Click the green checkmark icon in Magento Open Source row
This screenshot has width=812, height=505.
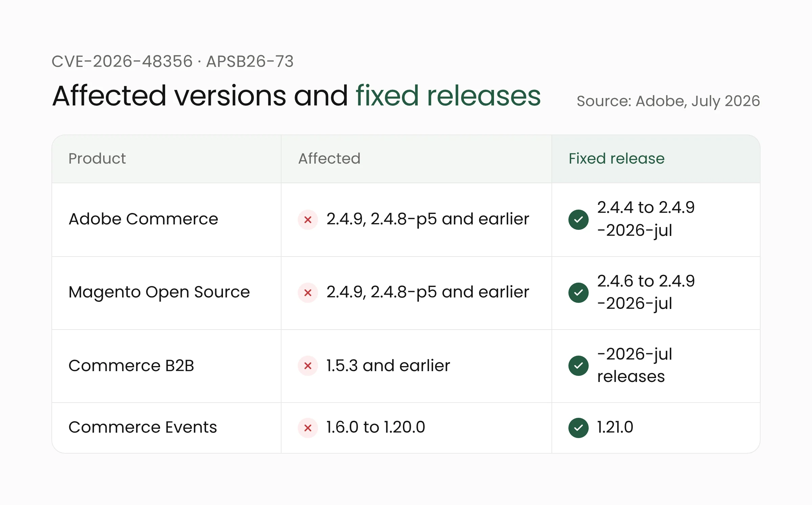pyautogui.click(x=579, y=293)
